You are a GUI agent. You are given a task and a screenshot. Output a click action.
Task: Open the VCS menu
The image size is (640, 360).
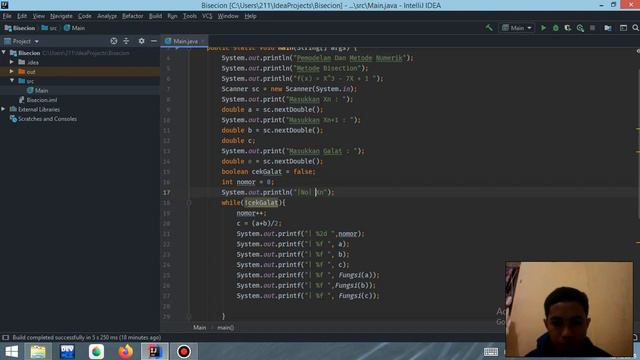point(207,16)
